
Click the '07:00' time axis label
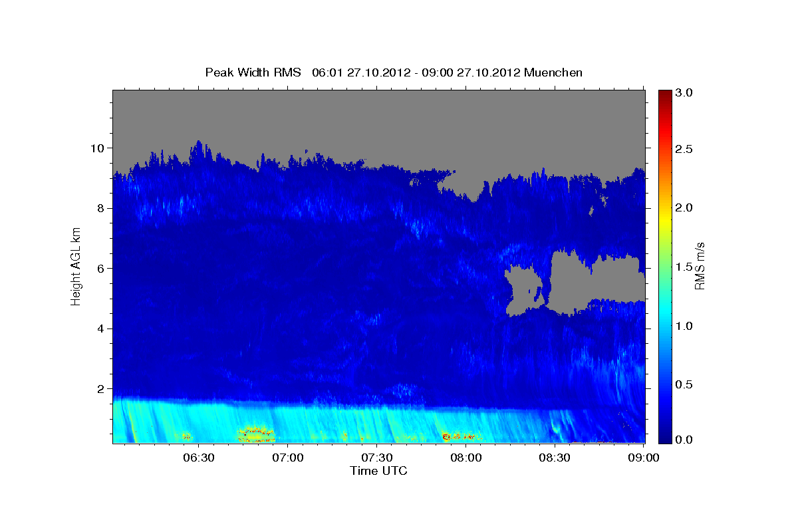pos(287,458)
